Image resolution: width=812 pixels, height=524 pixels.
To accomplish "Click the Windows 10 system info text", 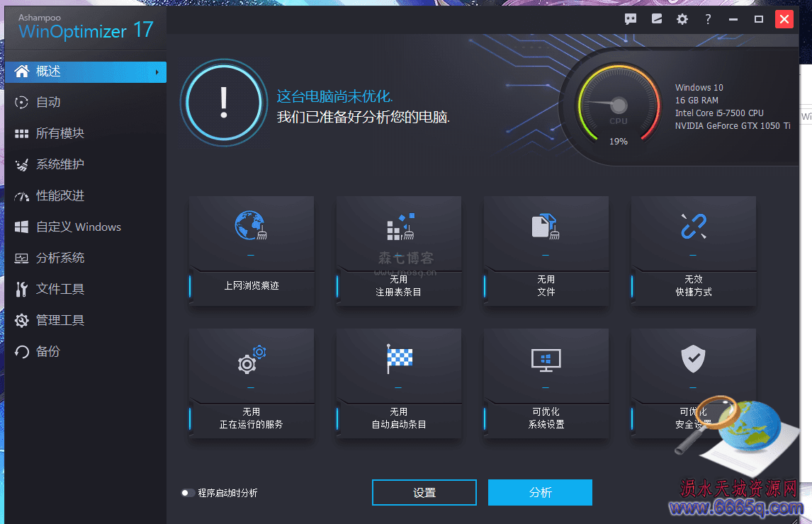I will pyautogui.click(x=699, y=88).
